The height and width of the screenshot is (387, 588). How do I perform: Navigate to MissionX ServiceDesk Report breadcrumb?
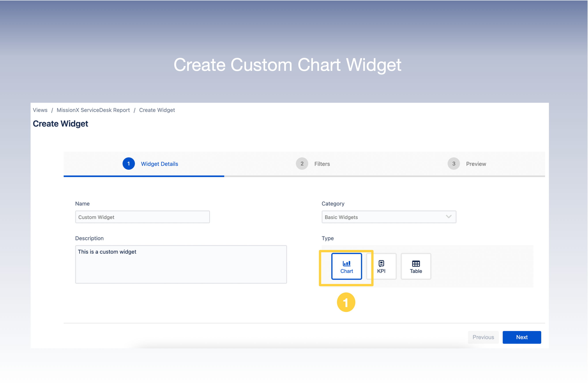[93, 110]
